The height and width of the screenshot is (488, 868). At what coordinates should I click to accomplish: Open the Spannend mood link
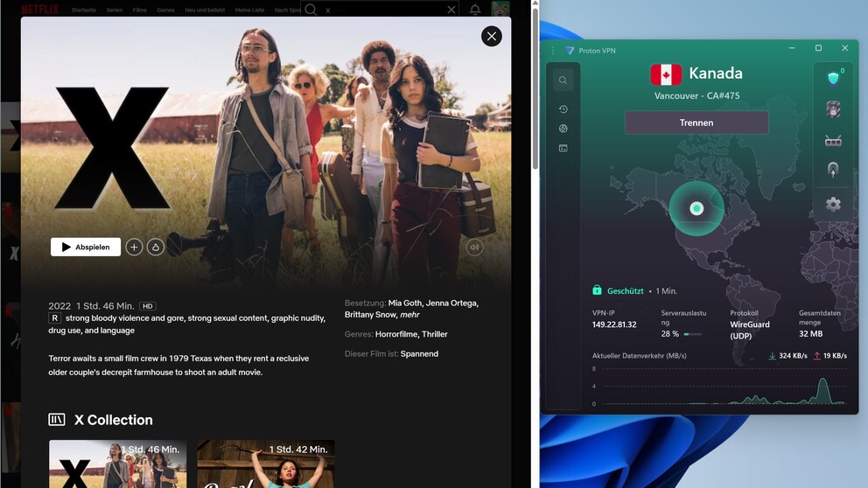[x=419, y=354]
